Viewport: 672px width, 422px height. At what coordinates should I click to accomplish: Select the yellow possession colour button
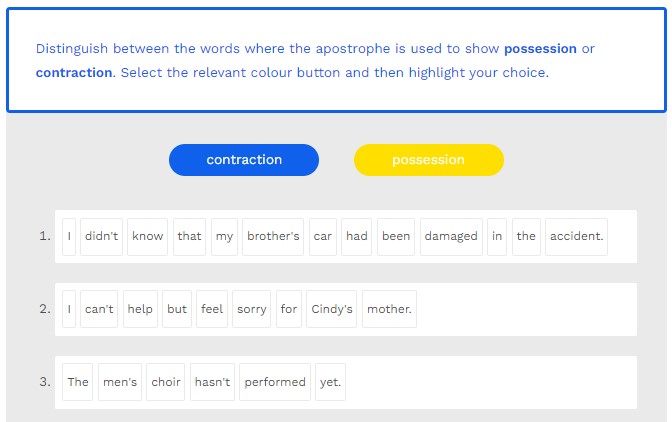428,160
